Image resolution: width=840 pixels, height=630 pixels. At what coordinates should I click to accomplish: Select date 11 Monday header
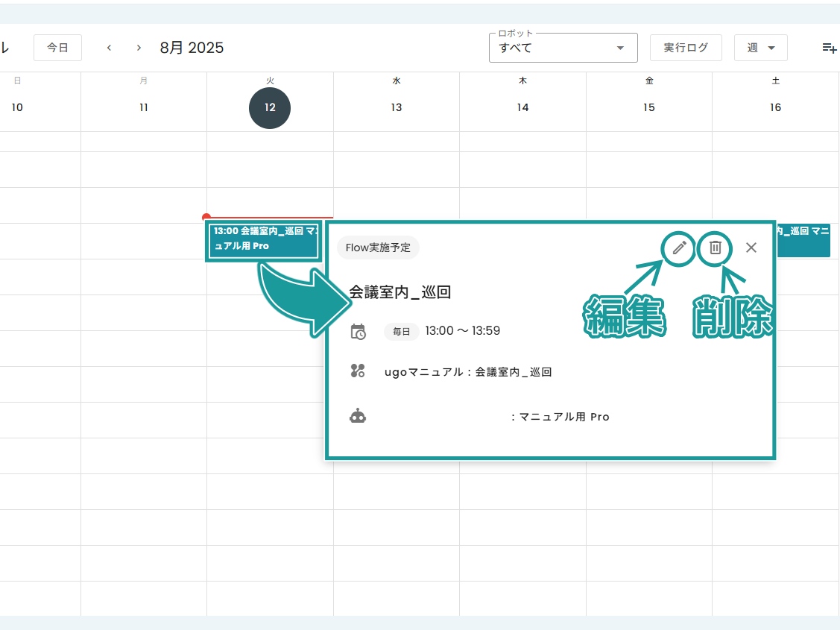point(144,107)
